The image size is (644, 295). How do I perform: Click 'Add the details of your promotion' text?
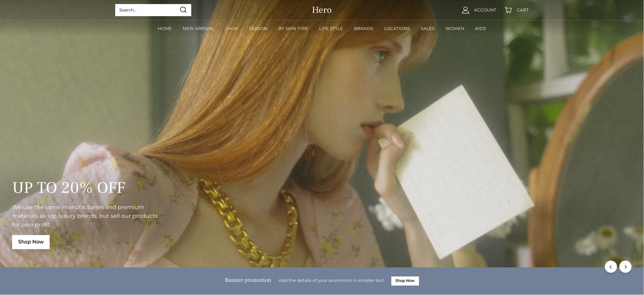pos(331,280)
